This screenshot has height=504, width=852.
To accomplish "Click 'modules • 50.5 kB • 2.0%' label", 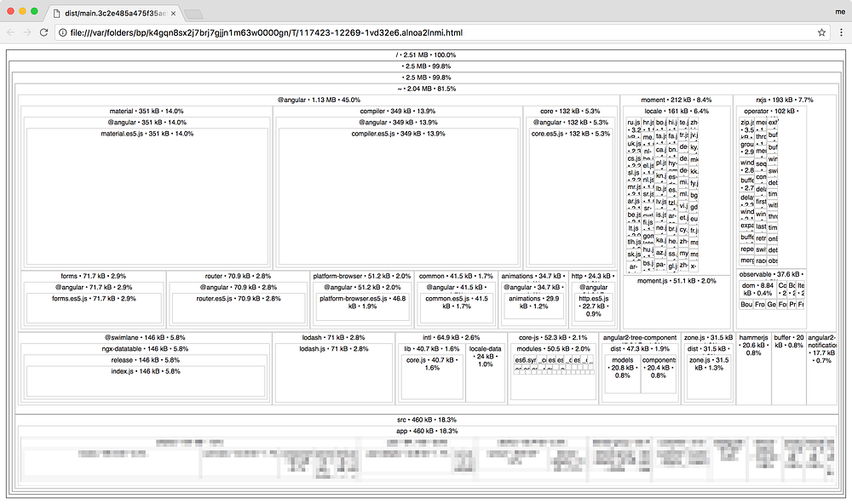I will coord(553,349).
